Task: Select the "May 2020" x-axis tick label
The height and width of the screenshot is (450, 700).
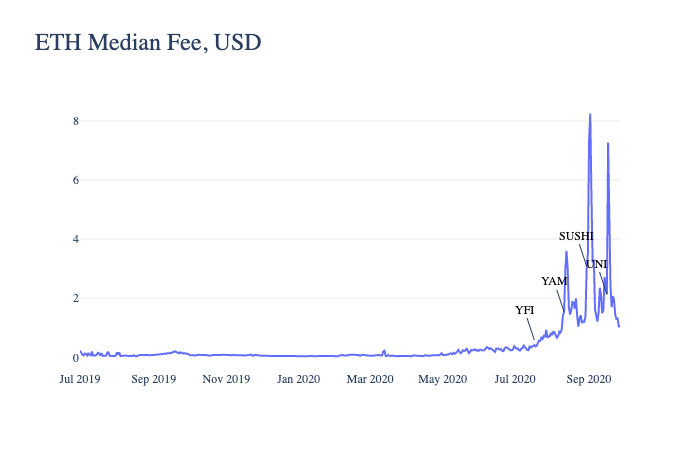Action: coord(442,379)
